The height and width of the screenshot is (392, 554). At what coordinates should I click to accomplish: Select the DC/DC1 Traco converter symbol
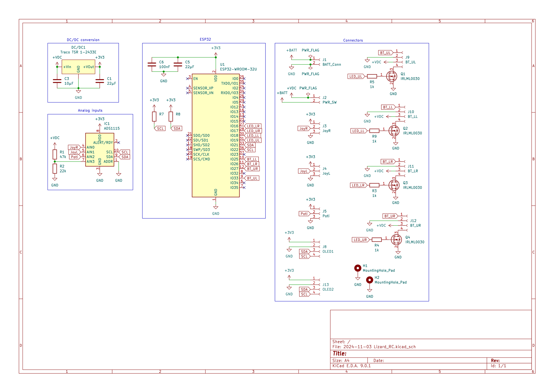click(x=78, y=67)
